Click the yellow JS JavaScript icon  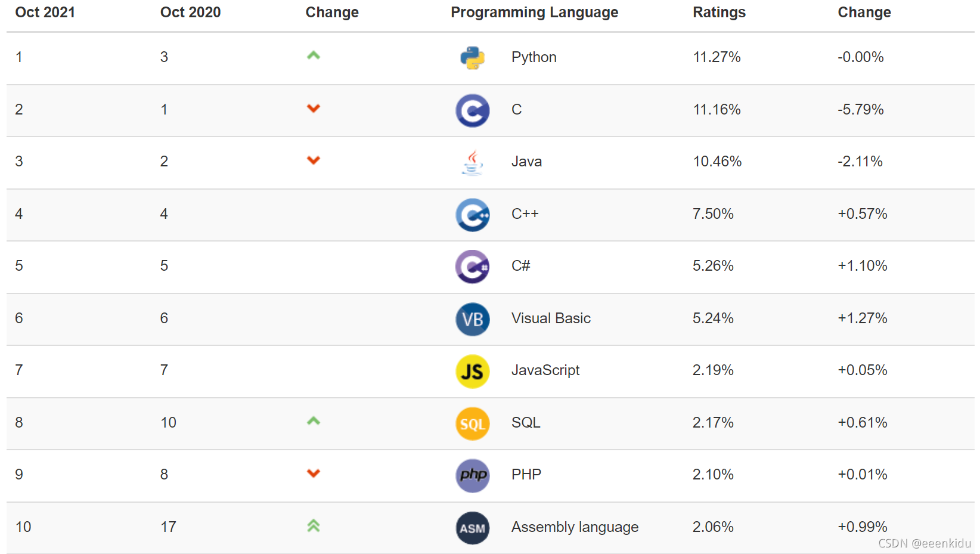click(473, 371)
